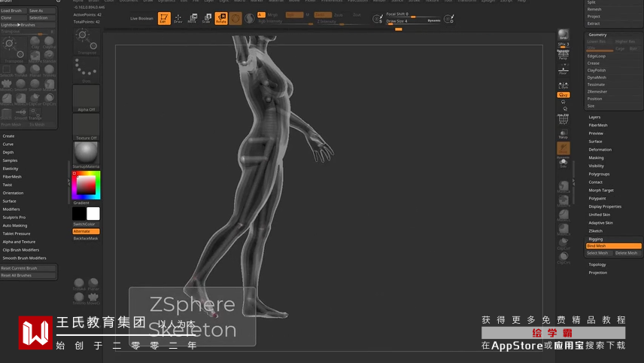Toggle Transp transparency mode
Viewport: 644px width, 363px height.
[x=563, y=134]
